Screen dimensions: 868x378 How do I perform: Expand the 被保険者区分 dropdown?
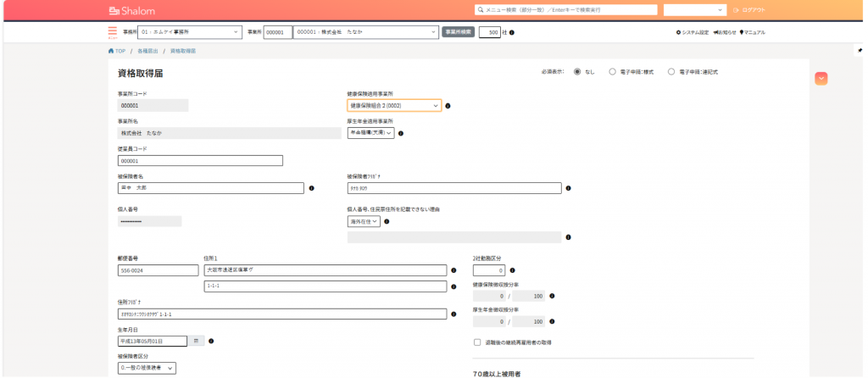click(147, 368)
